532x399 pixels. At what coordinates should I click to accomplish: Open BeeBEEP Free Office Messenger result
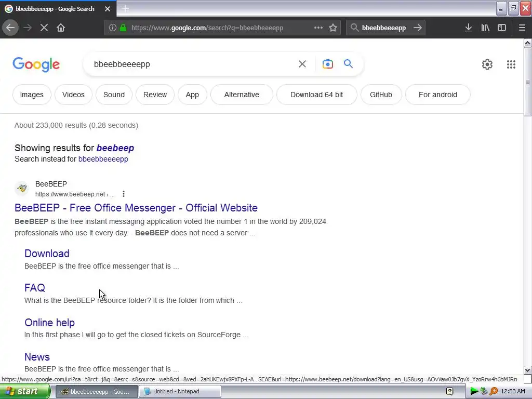pos(136,208)
